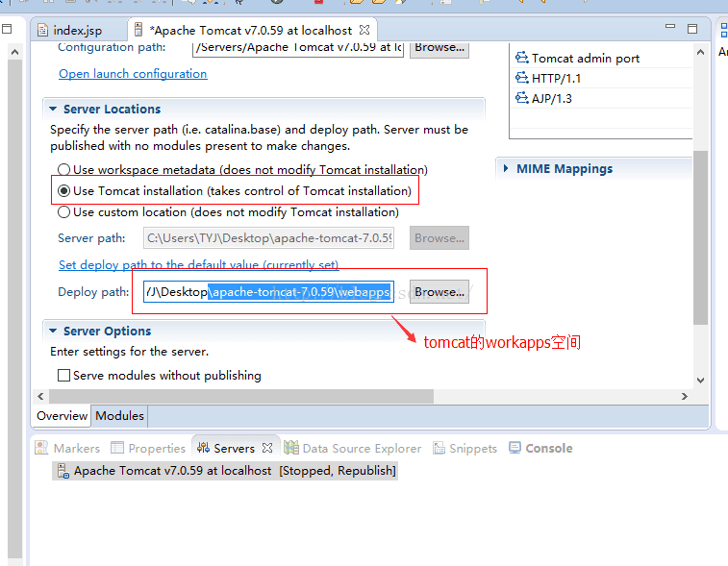Image resolution: width=728 pixels, height=566 pixels.
Task: Minimize the editor area
Action: 670,27
